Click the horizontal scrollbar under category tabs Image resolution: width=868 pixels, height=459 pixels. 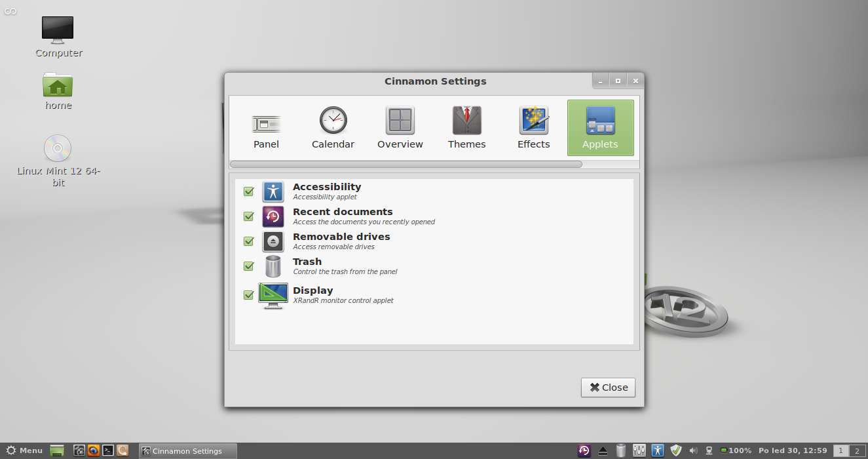coord(406,164)
